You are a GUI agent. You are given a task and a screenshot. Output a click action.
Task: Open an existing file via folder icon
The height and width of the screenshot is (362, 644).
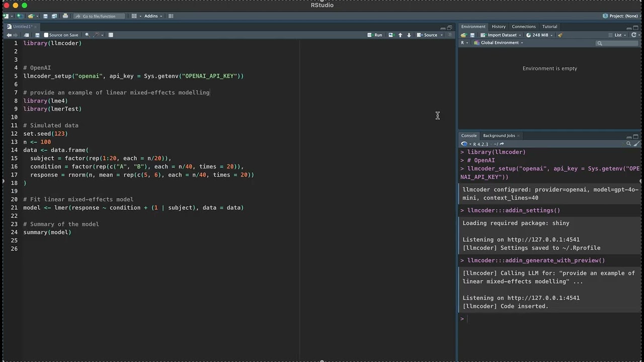coord(31,16)
